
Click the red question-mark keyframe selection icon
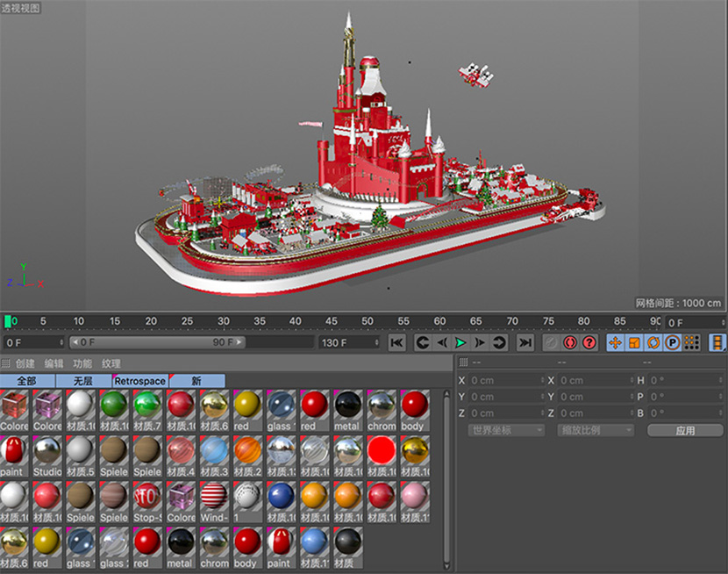click(x=589, y=342)
